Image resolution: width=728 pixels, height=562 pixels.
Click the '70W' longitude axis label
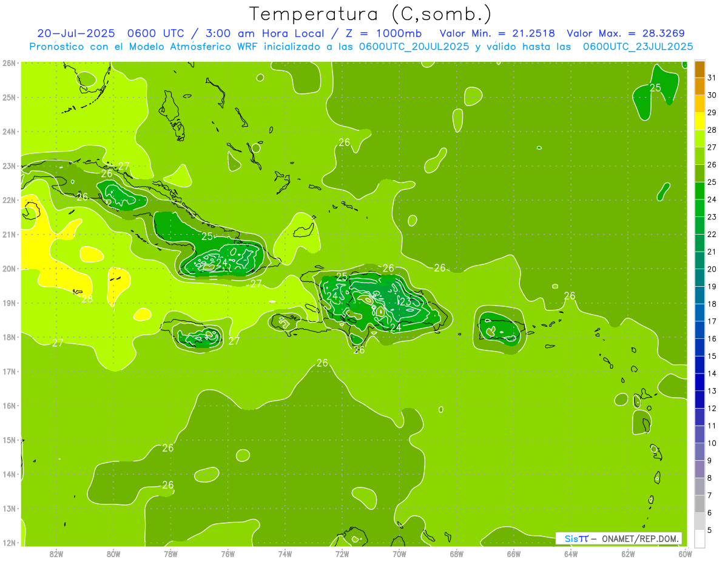399,553
